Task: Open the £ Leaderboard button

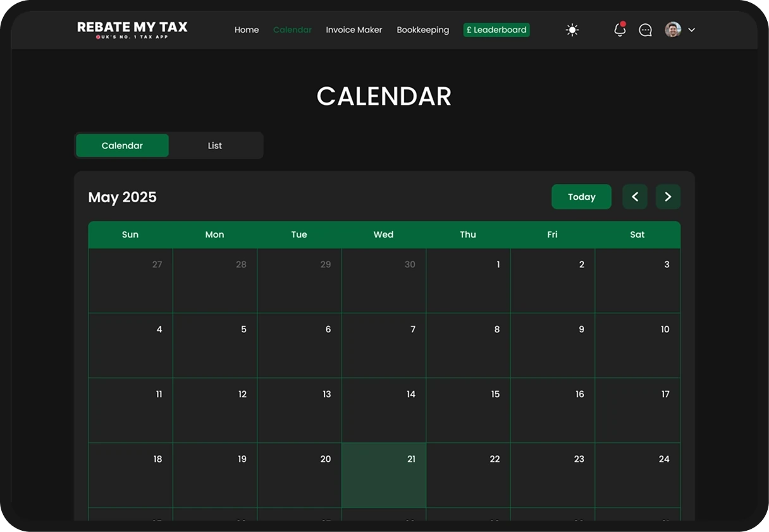Action: coord(496,30)
